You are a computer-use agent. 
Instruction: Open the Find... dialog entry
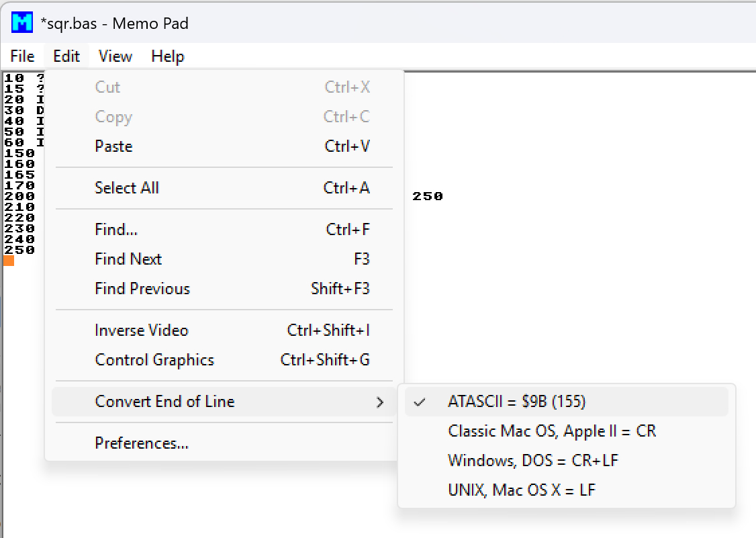116,230
